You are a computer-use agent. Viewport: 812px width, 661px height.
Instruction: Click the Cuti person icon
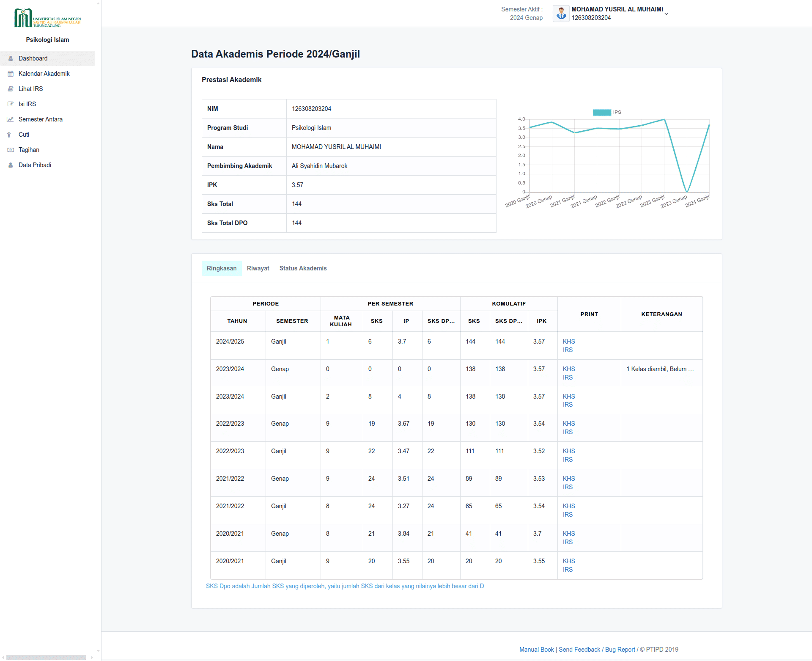(x=9, y=135)
